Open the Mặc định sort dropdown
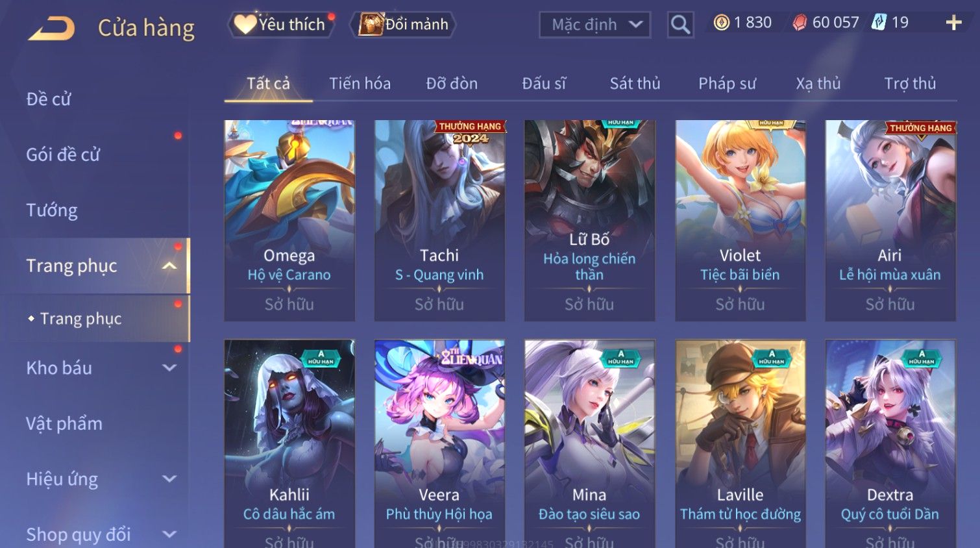This screenshot has width=980, height=548. (x=594, y=25)
